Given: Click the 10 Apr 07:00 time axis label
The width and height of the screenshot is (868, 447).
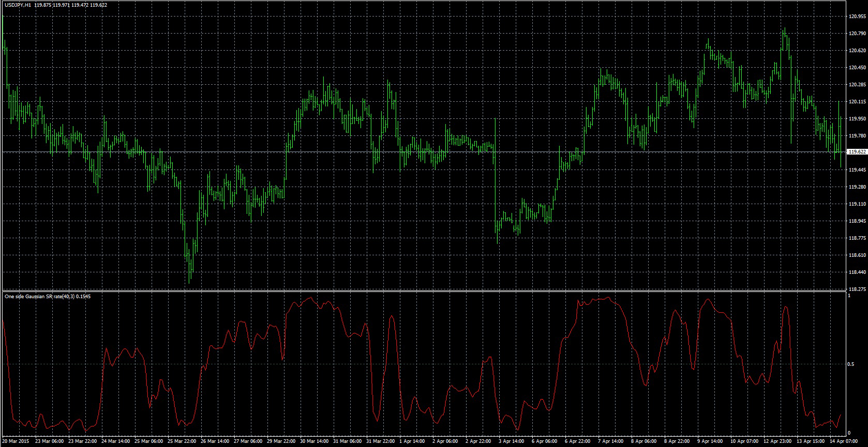Looking at the screenshot, I should (744, 442).
